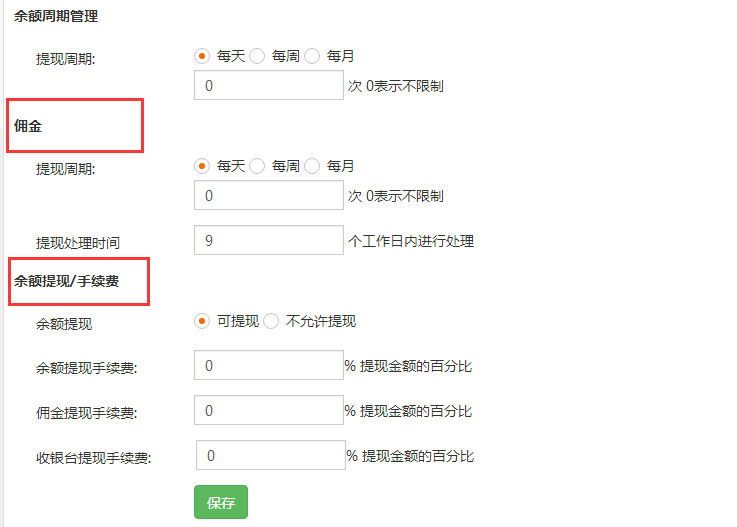Focus the 佣金 section withdrawal count input

click(268, 195)
